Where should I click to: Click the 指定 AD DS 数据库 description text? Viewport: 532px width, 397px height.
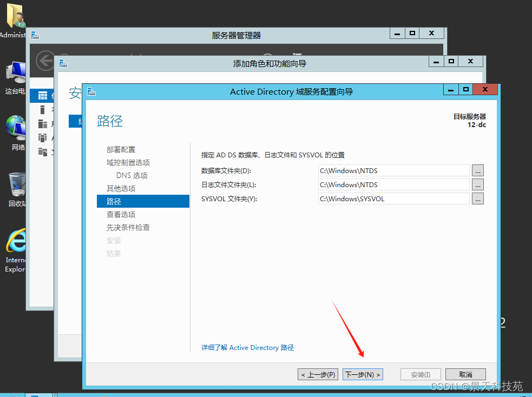pyautogui.click(x=273, y=155)
